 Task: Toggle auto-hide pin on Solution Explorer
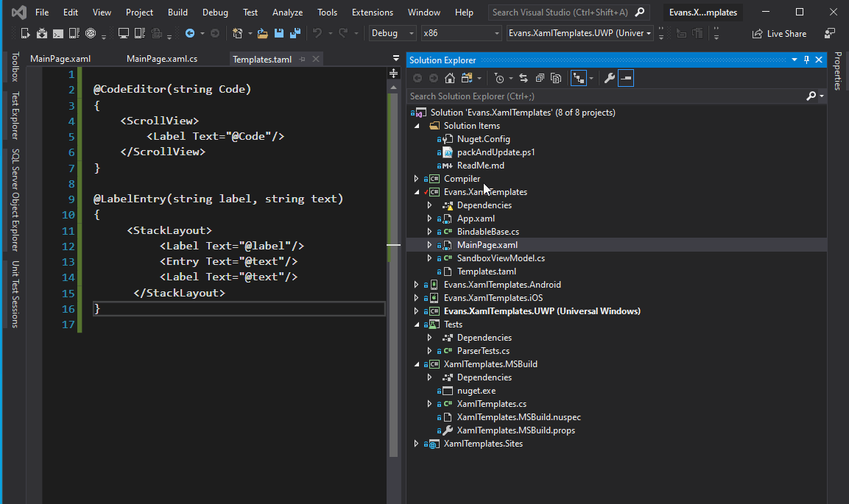pos(806,60)
